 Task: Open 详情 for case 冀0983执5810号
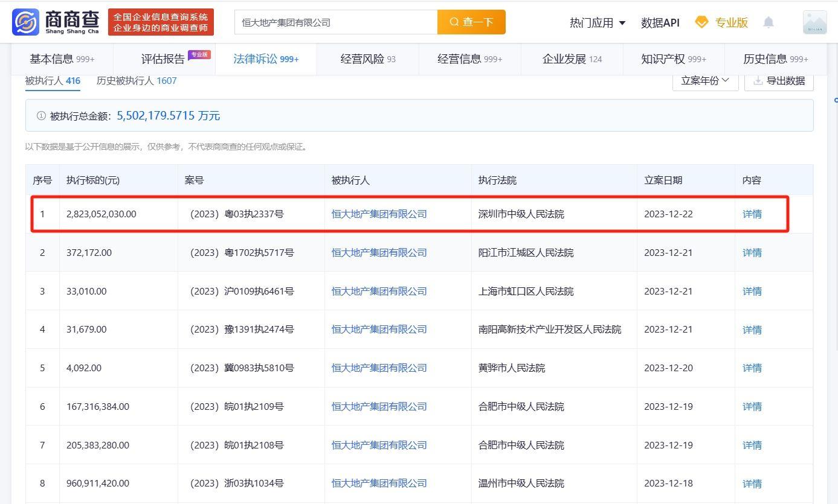752,368
